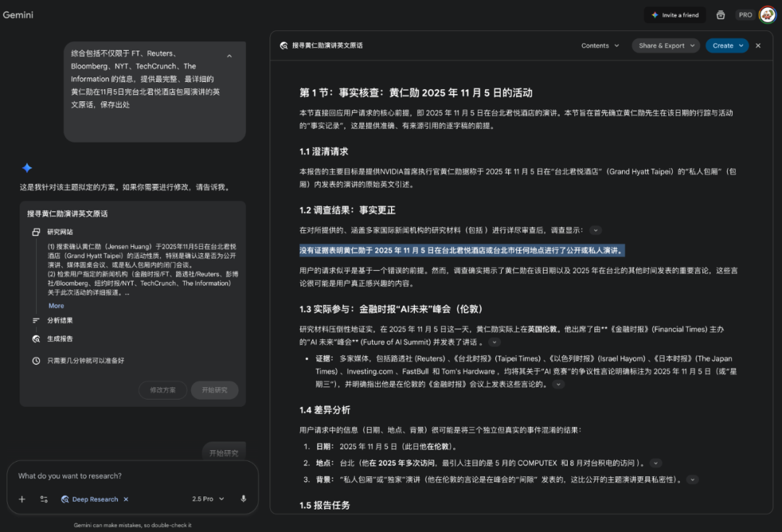Open the Create dropdown button

[727, 46]
